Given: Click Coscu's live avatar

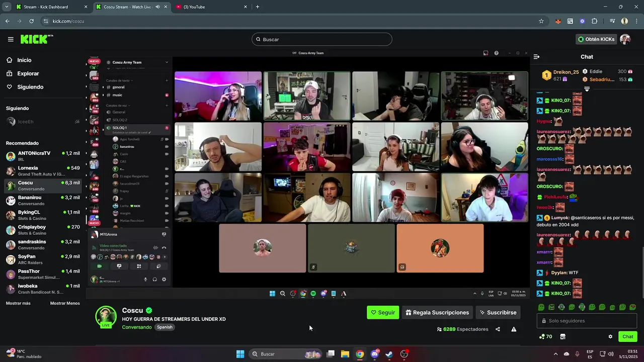Looking at the screenshot, I should pyautogui.click(x=106, y=317).
